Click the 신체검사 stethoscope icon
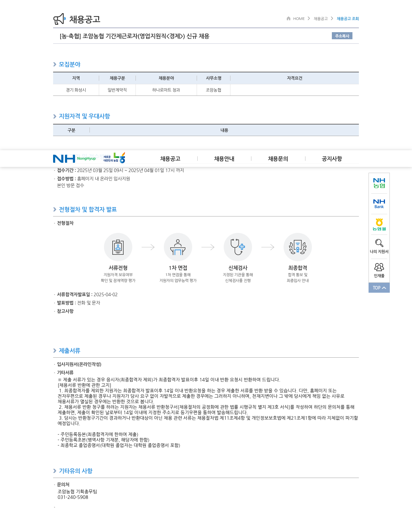Viewport: 412px width, 532px height. 238,247
